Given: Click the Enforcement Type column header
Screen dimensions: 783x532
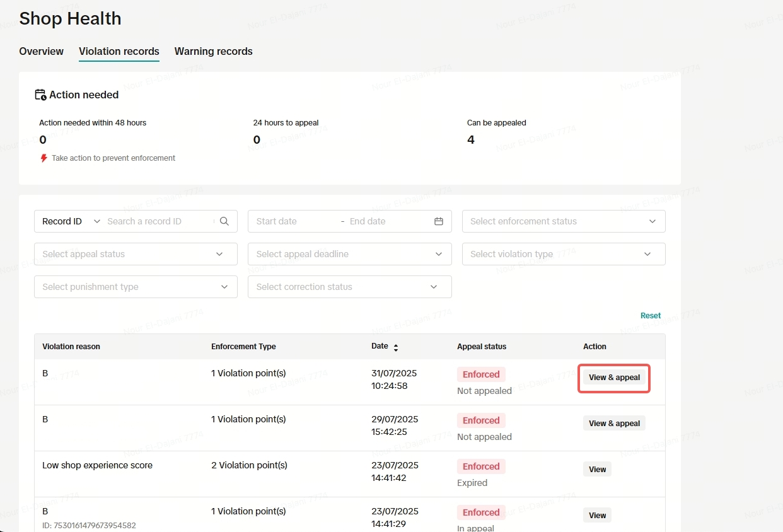Looking at the screenshot, I should coord(243,347).
